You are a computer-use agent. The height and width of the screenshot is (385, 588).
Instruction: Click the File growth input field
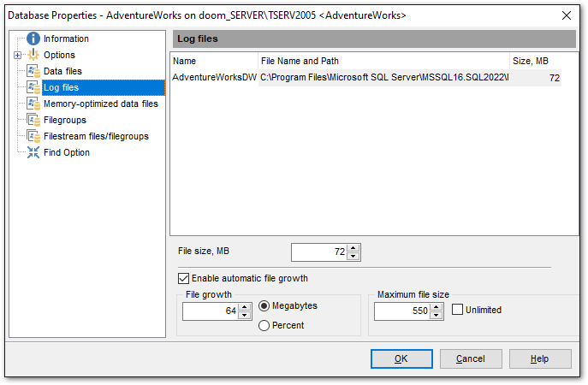[211, 311]
